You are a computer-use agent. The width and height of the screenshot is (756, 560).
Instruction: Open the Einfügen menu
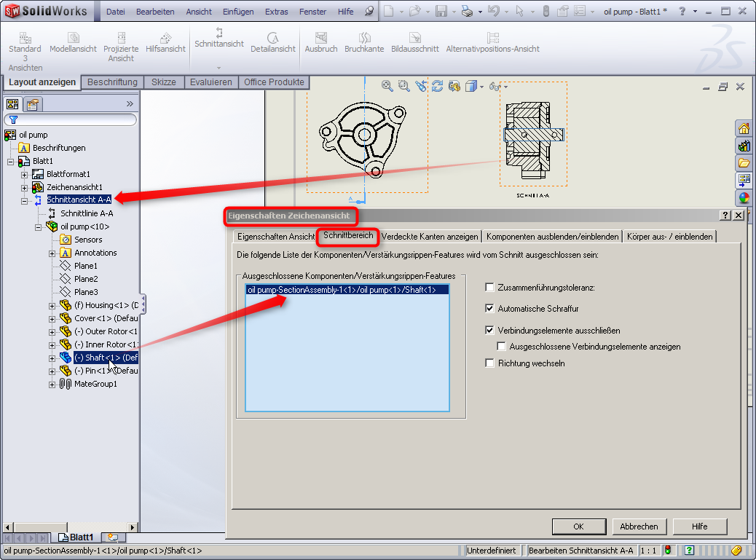(238, 12)
